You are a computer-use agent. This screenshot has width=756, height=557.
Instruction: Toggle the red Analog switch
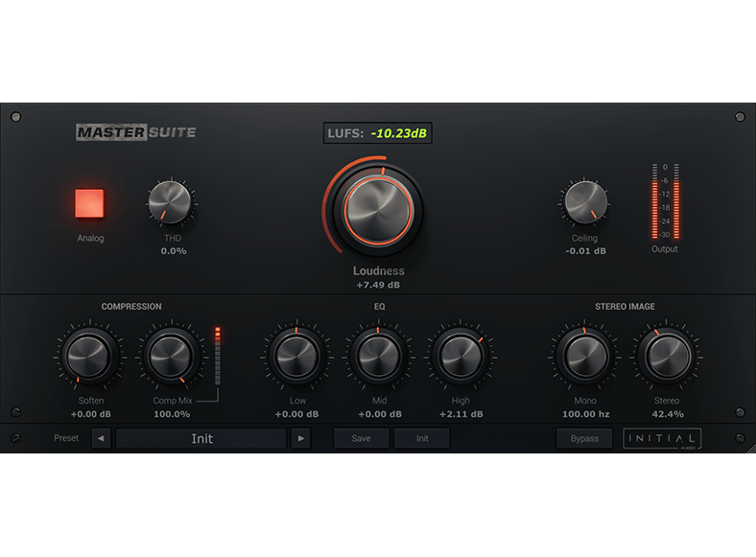tap(89, 203)
